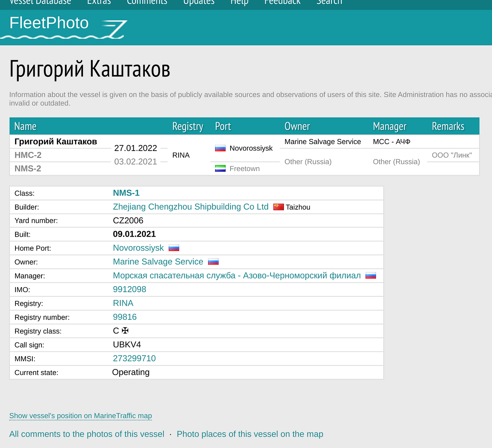The image size is (492, 448).
Task: Click the Operating current state value
Action: click(x=131, y=372)
